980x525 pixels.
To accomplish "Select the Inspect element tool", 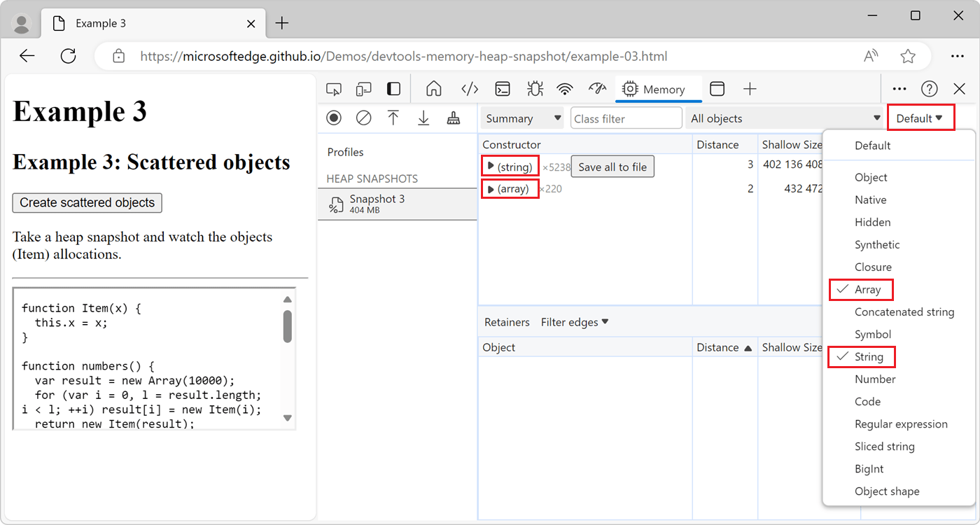I will [x=334, y=89].
